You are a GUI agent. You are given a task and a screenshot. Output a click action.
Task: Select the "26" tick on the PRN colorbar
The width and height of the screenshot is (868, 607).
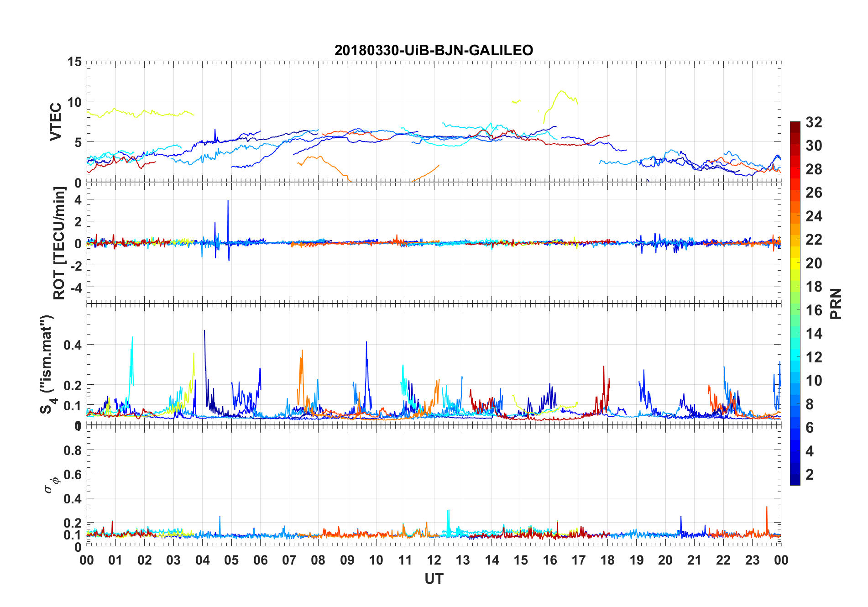[x=814, y=193]
